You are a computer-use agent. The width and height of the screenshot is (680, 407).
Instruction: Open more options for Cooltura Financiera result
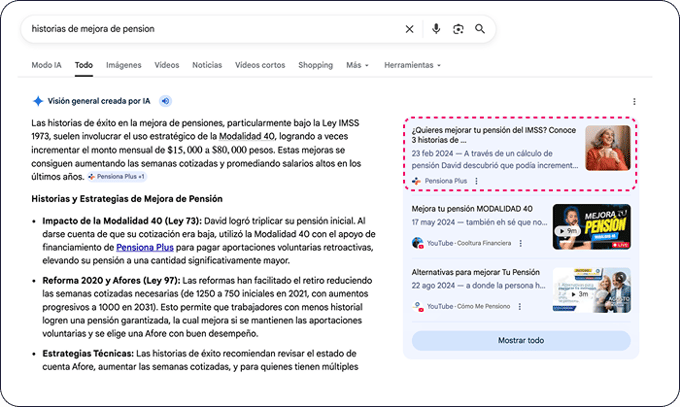tap(520, 243)
